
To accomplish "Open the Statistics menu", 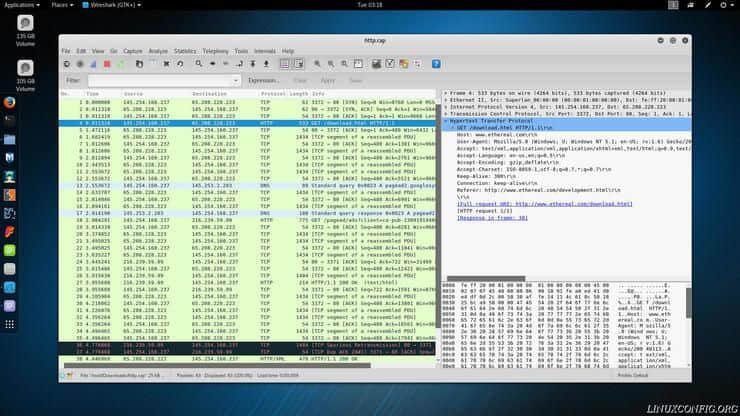I will [185, 50].
